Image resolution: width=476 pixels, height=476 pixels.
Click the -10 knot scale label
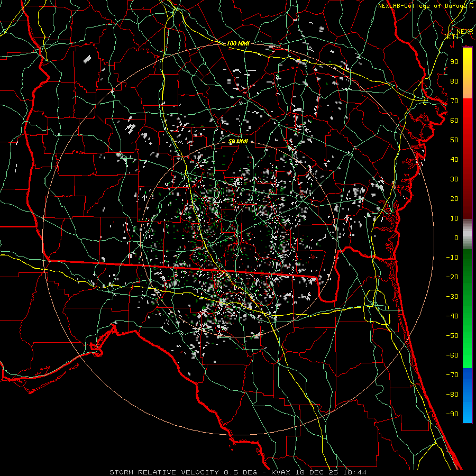tap(452, 258)
